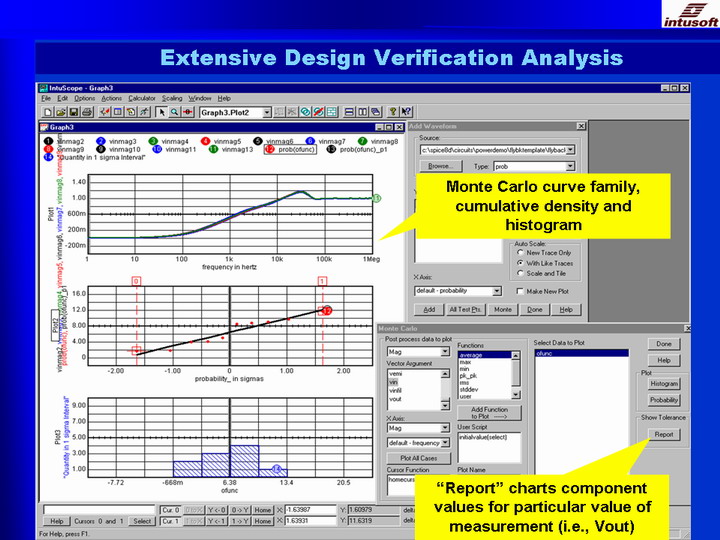Click the Report button under Show Tolerance
Image resolution: width=720 pixels, height=540 pixels.
(664, 434)
